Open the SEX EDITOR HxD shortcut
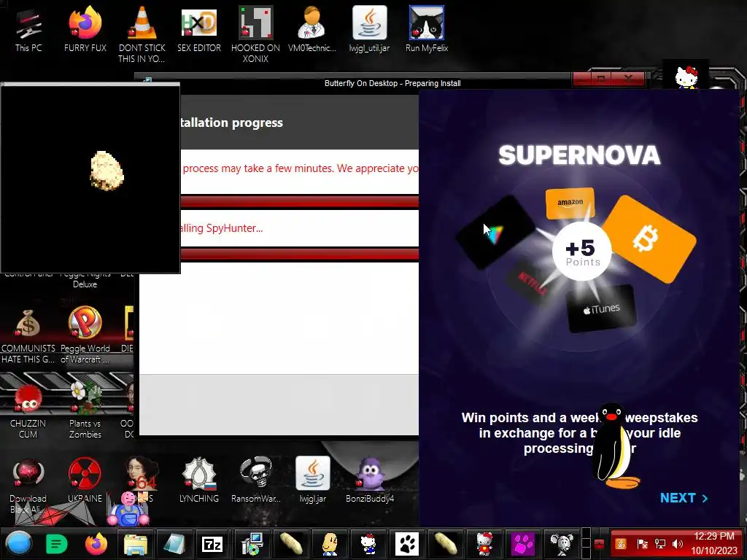Viewport: 747px width, 560px height. 198,29
